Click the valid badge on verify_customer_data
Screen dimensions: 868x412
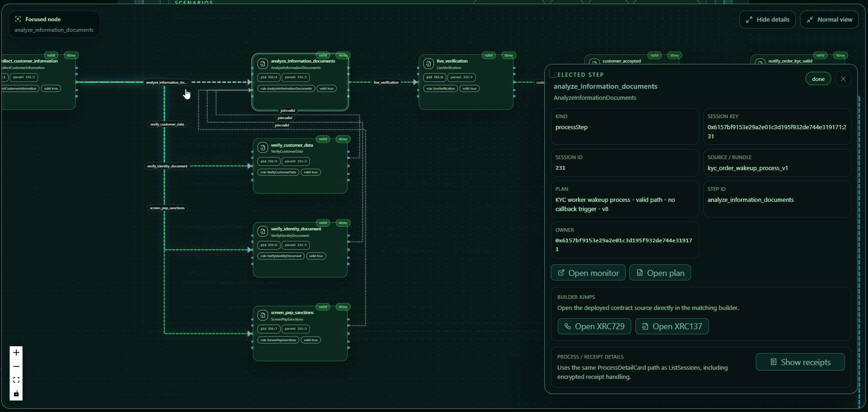point(323,139)
